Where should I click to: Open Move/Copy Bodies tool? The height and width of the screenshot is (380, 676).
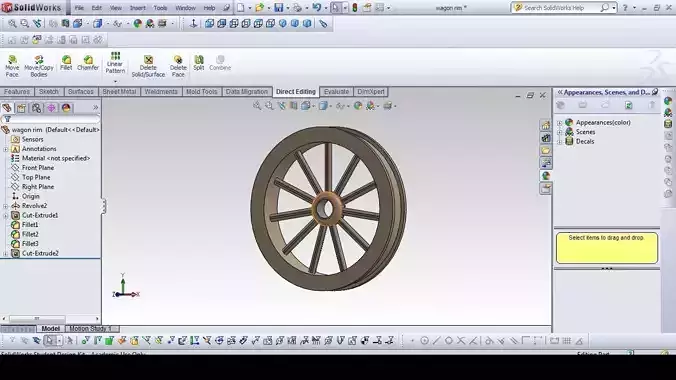pos(39,66)
